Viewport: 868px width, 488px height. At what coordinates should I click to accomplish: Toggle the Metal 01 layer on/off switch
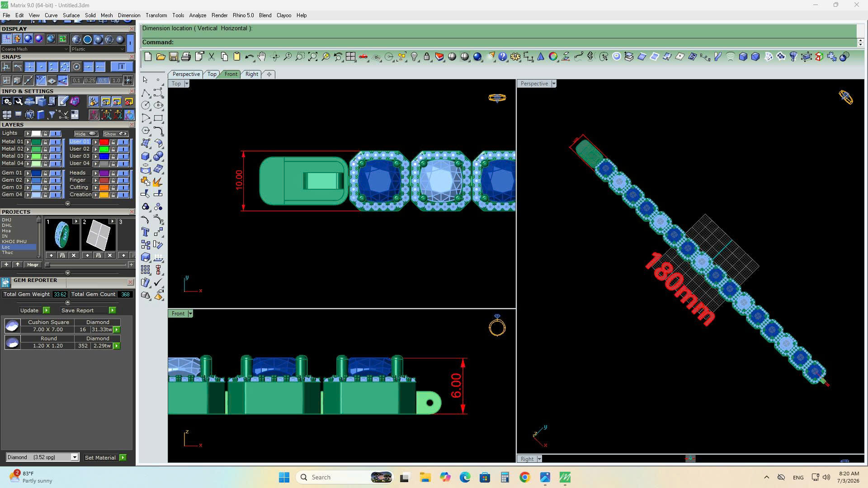pyautogui.click(x=56, y=142)
